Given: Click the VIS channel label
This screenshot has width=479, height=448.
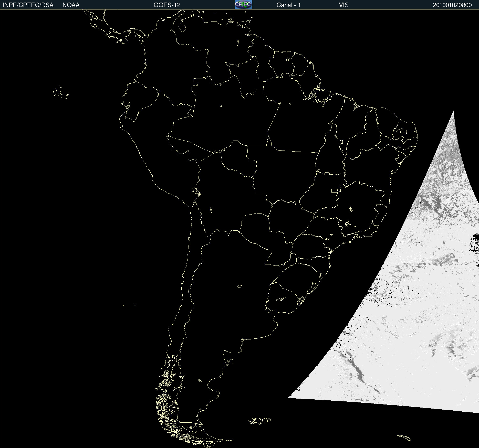Looking at the screenshot, I should [x=344, y=5].
